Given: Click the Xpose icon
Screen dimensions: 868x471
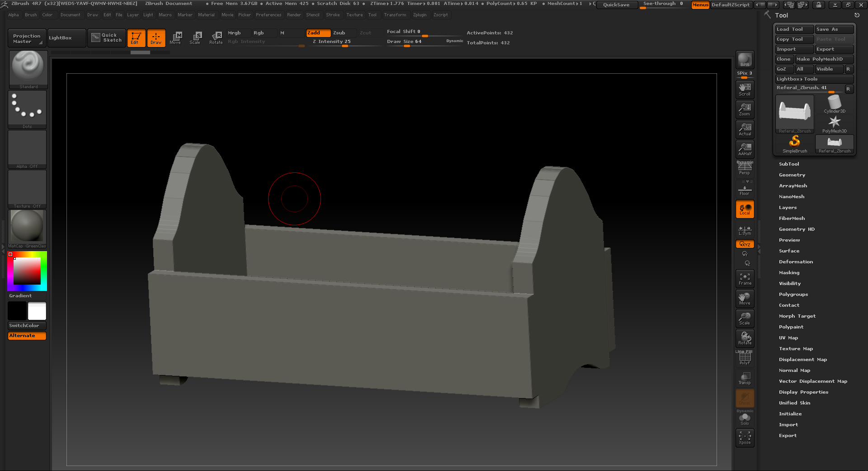Looking at the screenshot, I should [745, 438].
